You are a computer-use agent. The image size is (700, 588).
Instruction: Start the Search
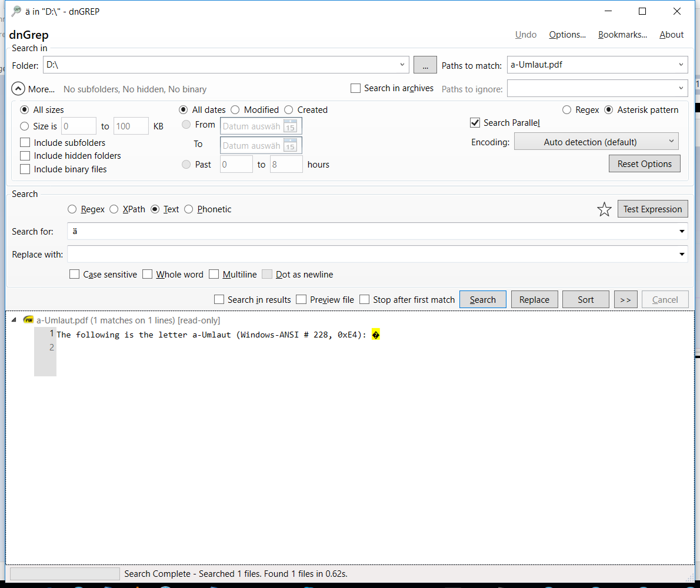tap(482, 299)
